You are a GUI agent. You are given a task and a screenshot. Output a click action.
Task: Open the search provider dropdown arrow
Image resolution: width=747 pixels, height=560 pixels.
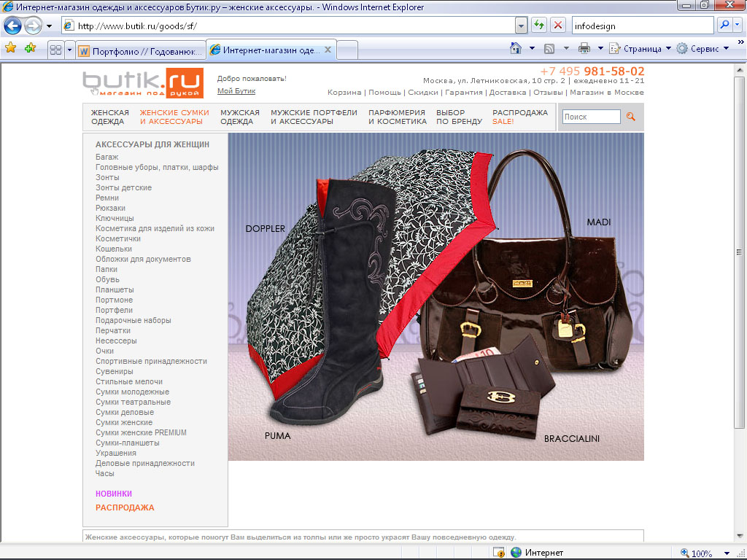tap(738, 26)
